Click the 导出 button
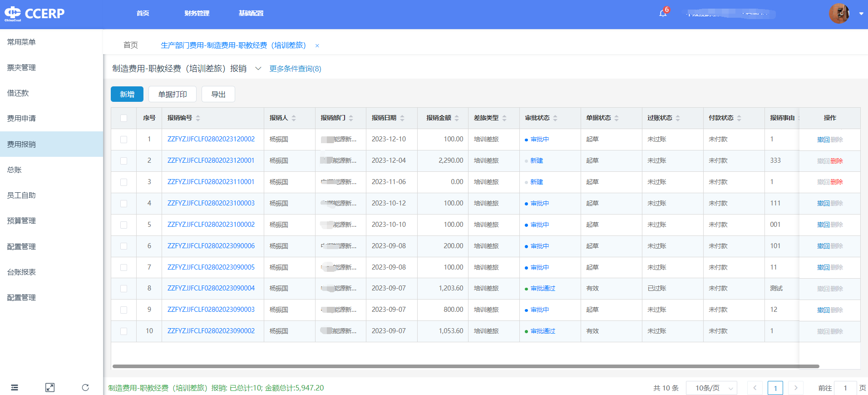 [x=218, y=94]
